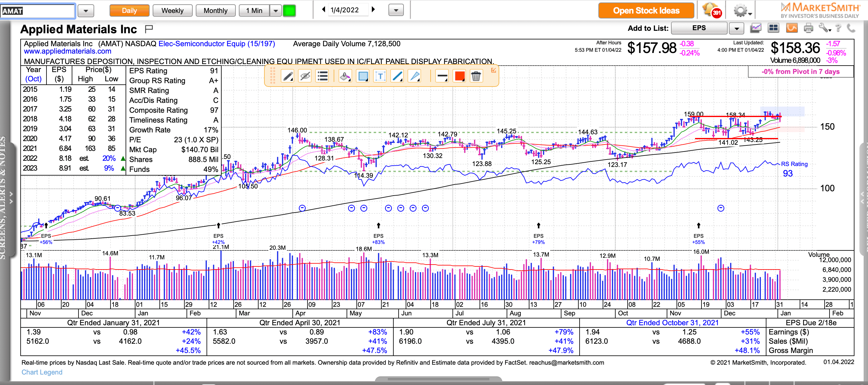The image size is (868, 385).
Task: Open the gear settings menu
Action: 742,11
